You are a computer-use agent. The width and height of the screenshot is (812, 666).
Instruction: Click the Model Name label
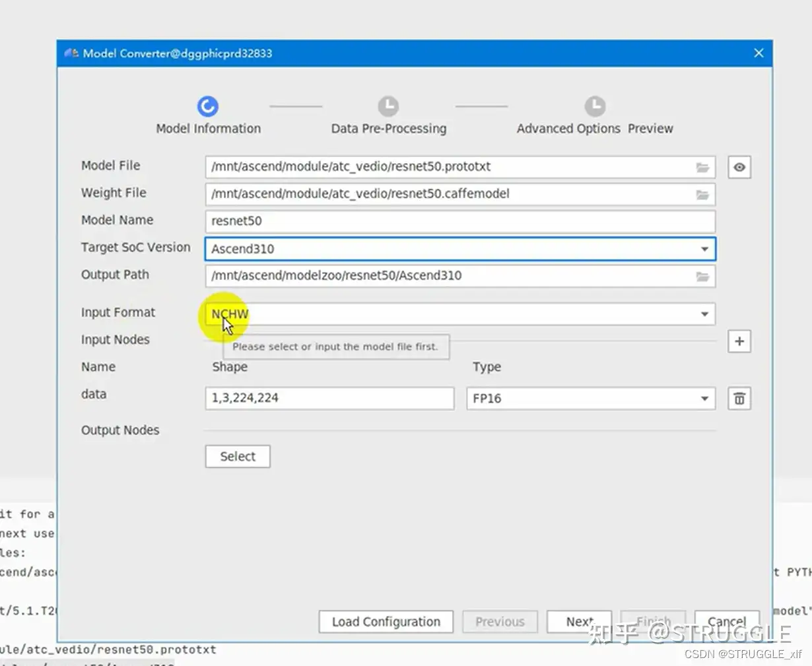pos(117,220)
